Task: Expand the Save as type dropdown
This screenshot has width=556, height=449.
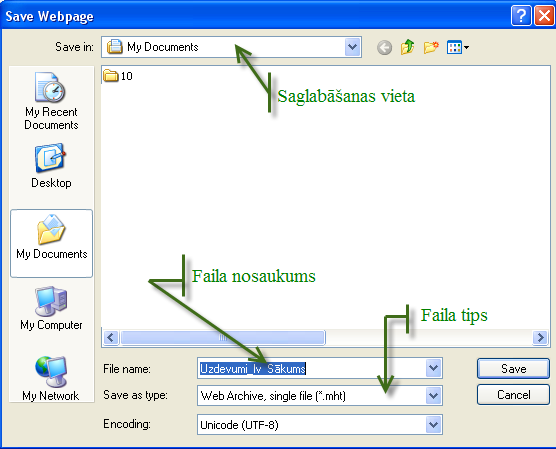Action: (433, 395)
